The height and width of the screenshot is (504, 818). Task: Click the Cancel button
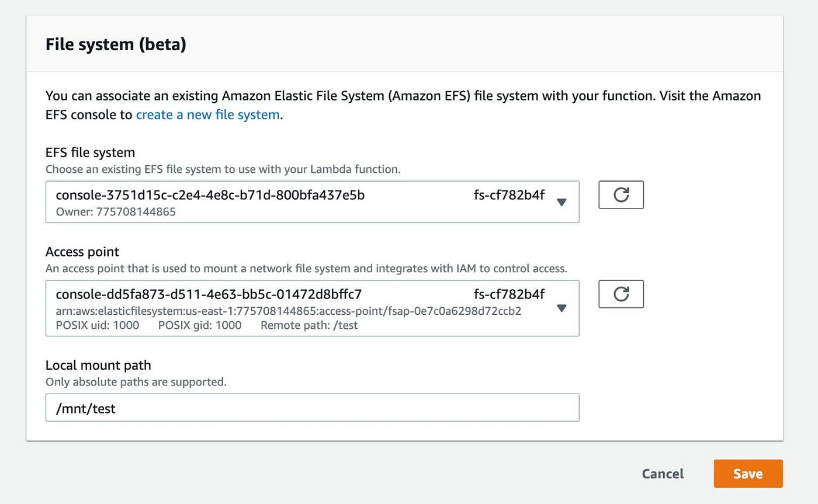click(663, 474)
